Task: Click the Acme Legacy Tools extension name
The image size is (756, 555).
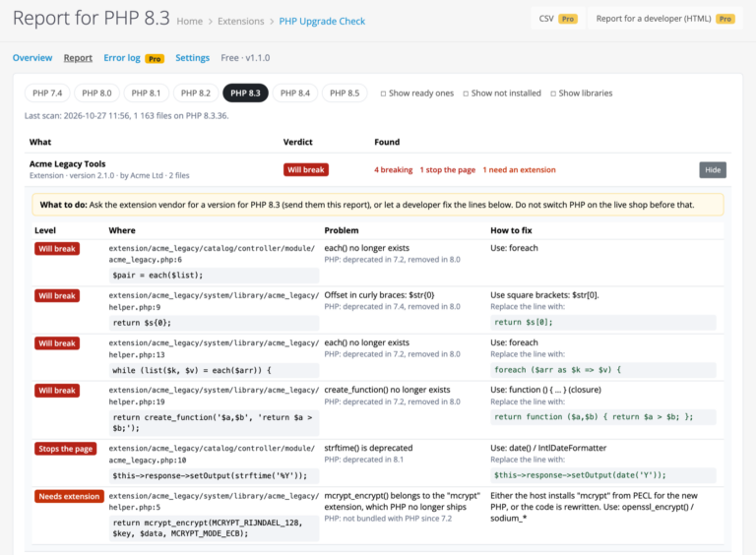Action: pos(68,163)
